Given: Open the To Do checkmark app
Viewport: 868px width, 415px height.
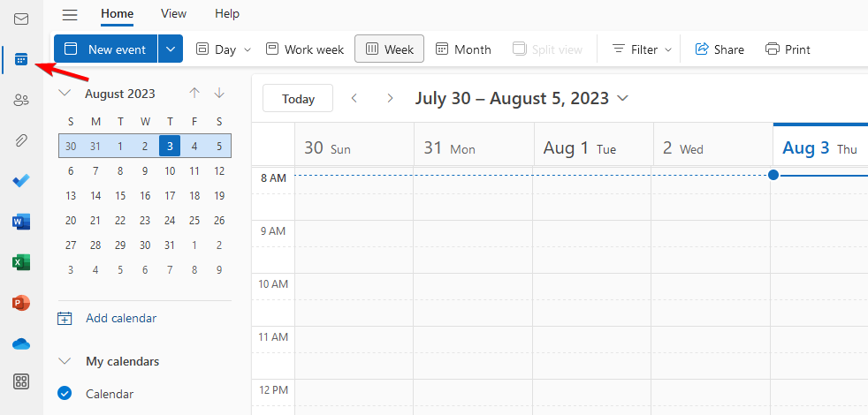Looking at the screenshot, I should coord(21,181).
